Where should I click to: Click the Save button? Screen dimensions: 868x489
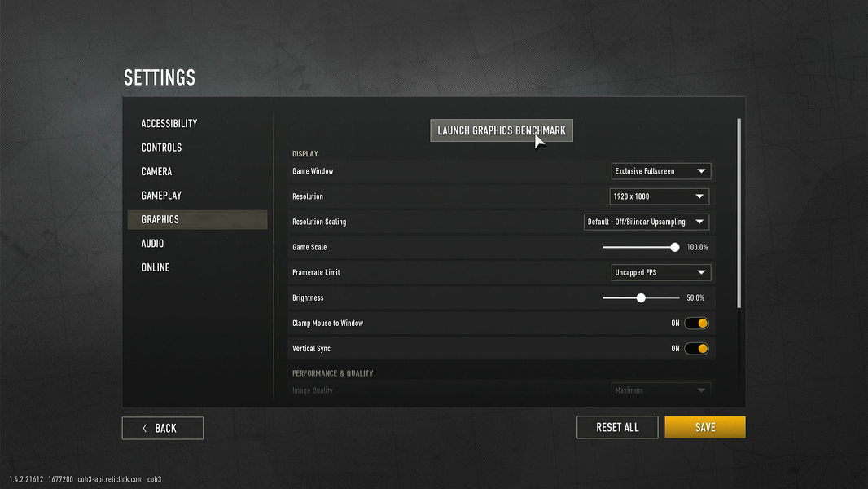pos(705,428)
